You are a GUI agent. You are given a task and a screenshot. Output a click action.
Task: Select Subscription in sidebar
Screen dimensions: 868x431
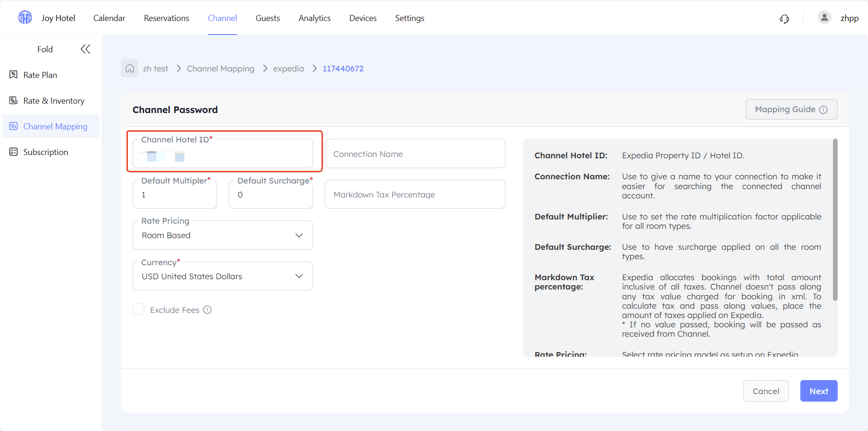click(51, 152)
